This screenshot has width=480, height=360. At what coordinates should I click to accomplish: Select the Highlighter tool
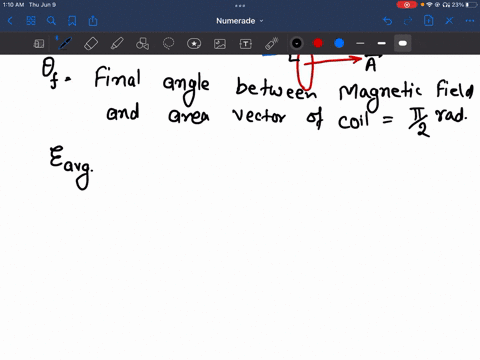pyautogui.click(x=117, y=44)
